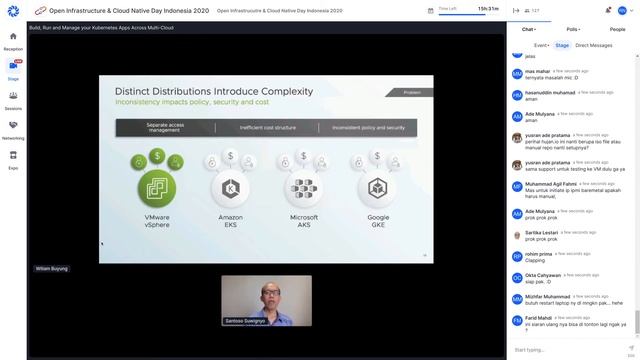Click AM avatar beside the 'aman' message

pyautogui.click(x=517, y=117)
